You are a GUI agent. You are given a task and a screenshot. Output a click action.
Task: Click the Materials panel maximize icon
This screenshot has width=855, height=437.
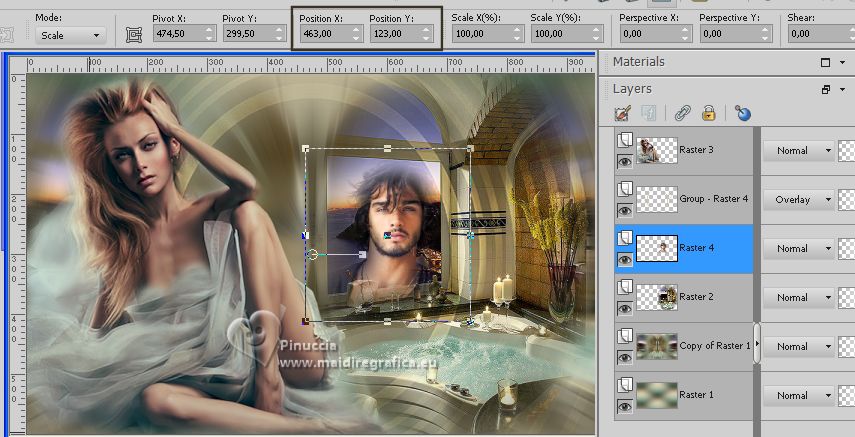click(825, 62)
